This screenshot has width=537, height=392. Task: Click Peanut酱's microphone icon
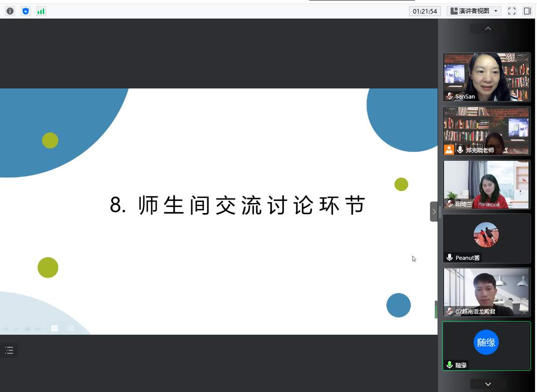[450, 258]
